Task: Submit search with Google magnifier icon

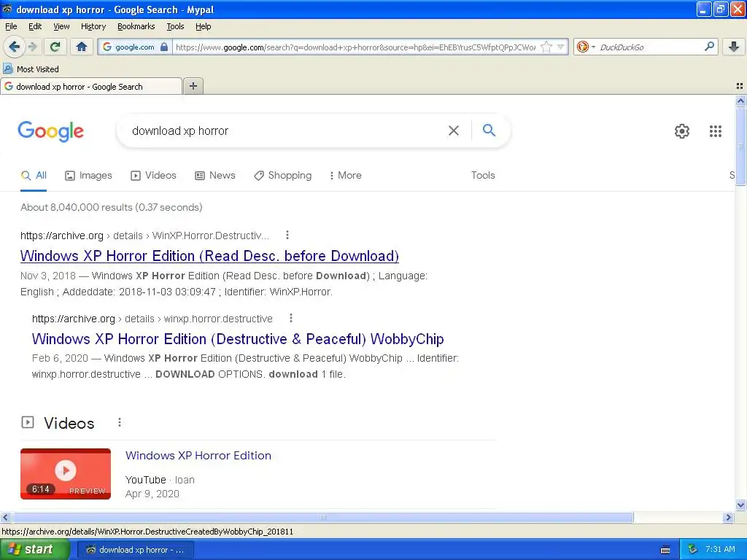Action: (489, 130)
